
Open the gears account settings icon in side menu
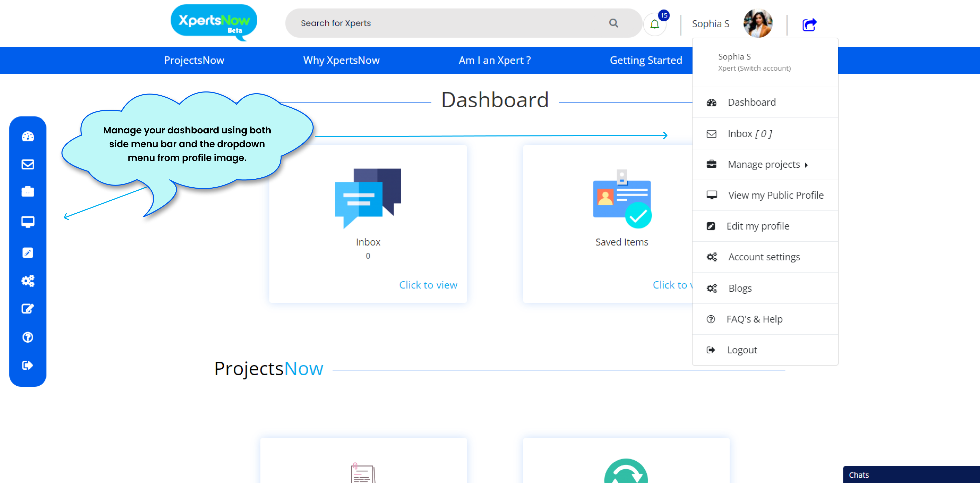click(28, 281)
